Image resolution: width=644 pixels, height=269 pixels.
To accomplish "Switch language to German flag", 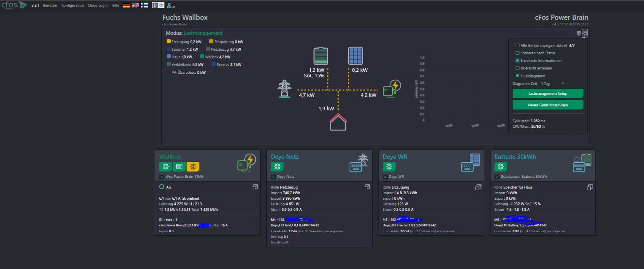I will (x=126, y=5).
